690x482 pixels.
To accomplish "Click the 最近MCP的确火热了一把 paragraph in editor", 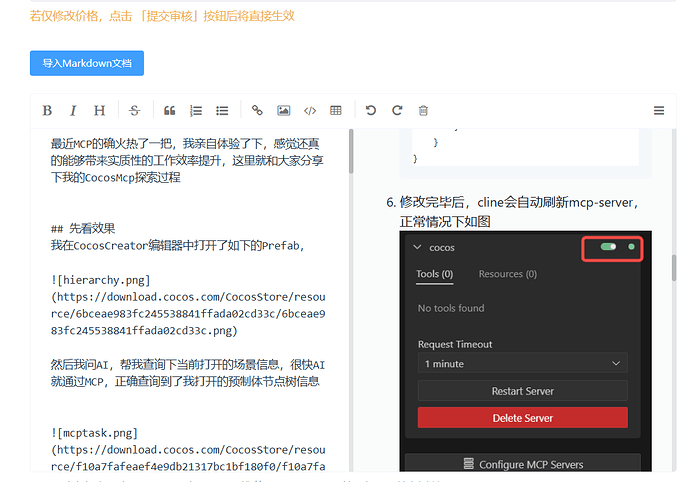I will 187,161.
